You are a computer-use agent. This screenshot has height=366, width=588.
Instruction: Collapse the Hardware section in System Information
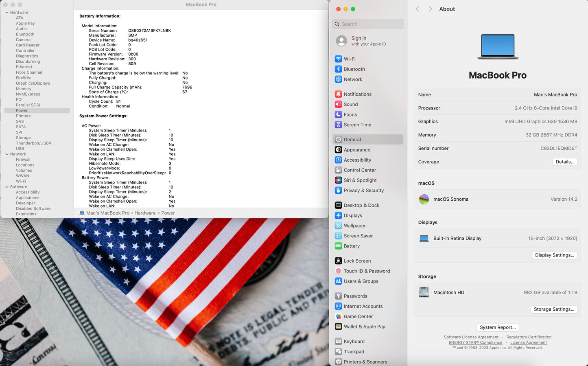click(x=7, y=13)
